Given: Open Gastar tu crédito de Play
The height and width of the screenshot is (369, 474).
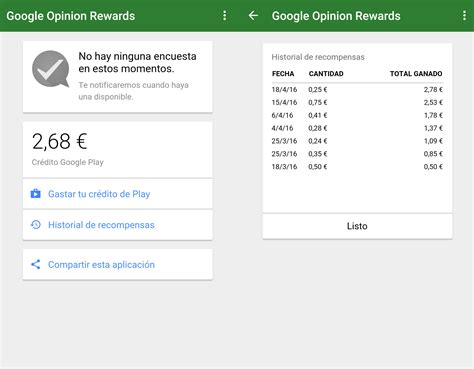Looking at the screenshot, I should [x=118, y=194].
